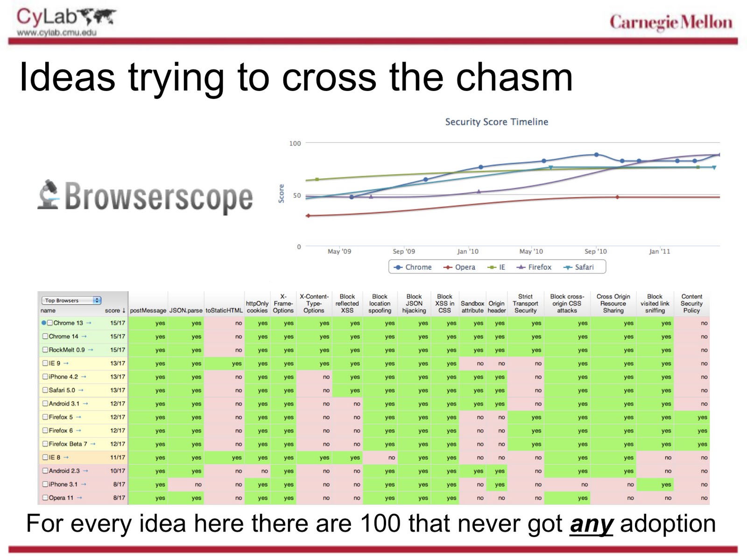Click the arrow icon next to iPhone 3.1
This screenshot has width=747, height=560.
pos(84,484)
